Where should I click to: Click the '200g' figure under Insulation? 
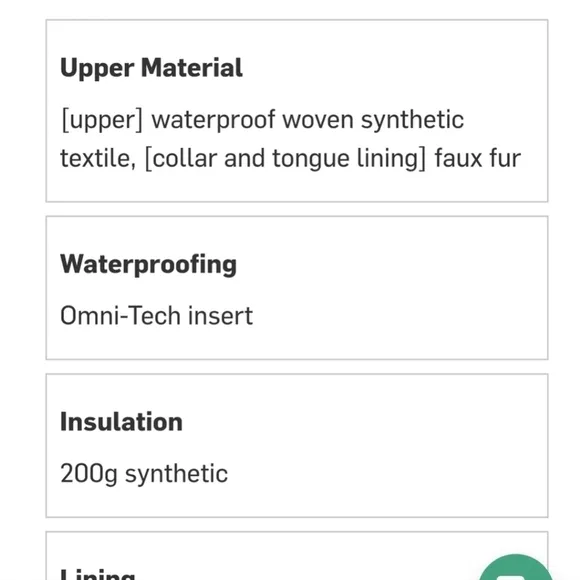click(89, 474)
